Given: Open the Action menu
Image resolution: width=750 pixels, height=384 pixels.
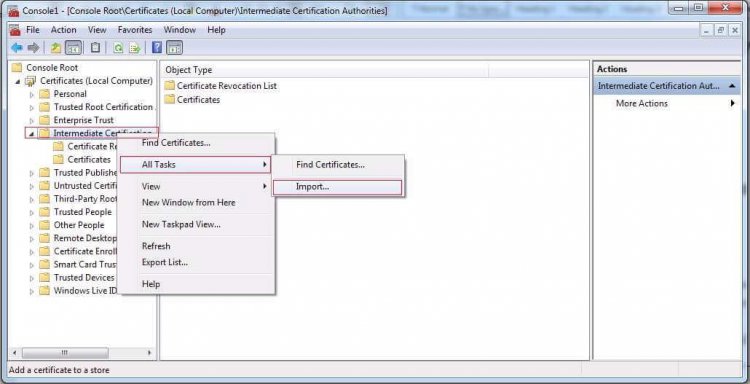Looking at the screenshot, I should [64, 30].
